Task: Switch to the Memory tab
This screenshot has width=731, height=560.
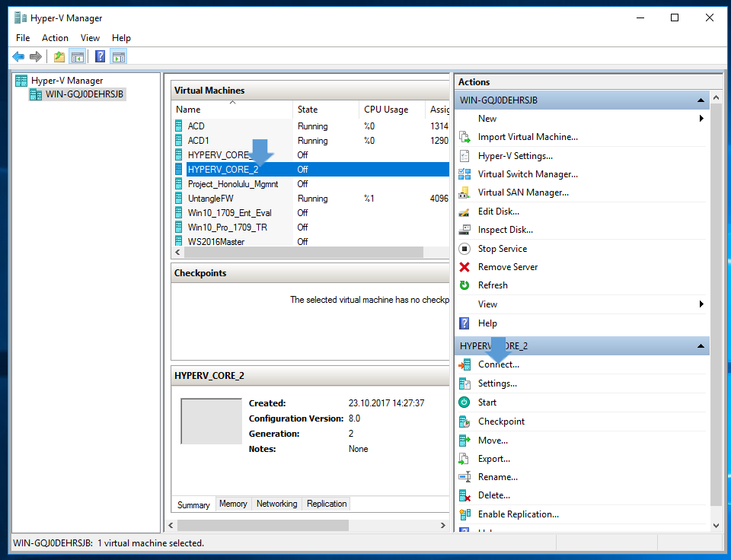Action: pyautogui.click(x=233, y=504)
